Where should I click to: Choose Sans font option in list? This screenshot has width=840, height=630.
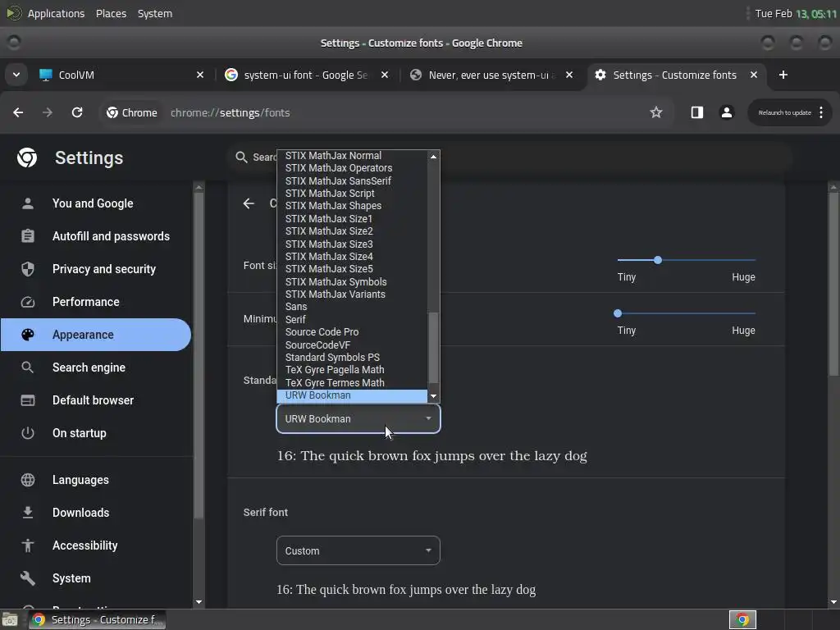(352, 307)
